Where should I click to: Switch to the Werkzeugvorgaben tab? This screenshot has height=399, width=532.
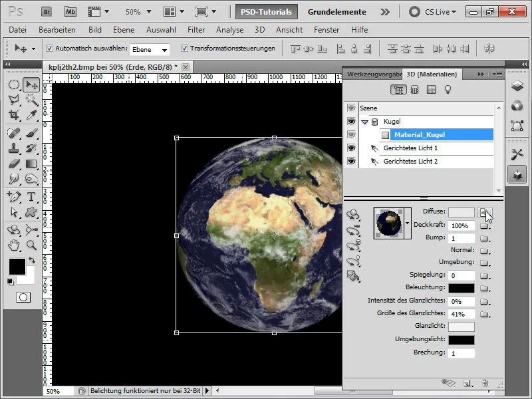tap(373, 74)
